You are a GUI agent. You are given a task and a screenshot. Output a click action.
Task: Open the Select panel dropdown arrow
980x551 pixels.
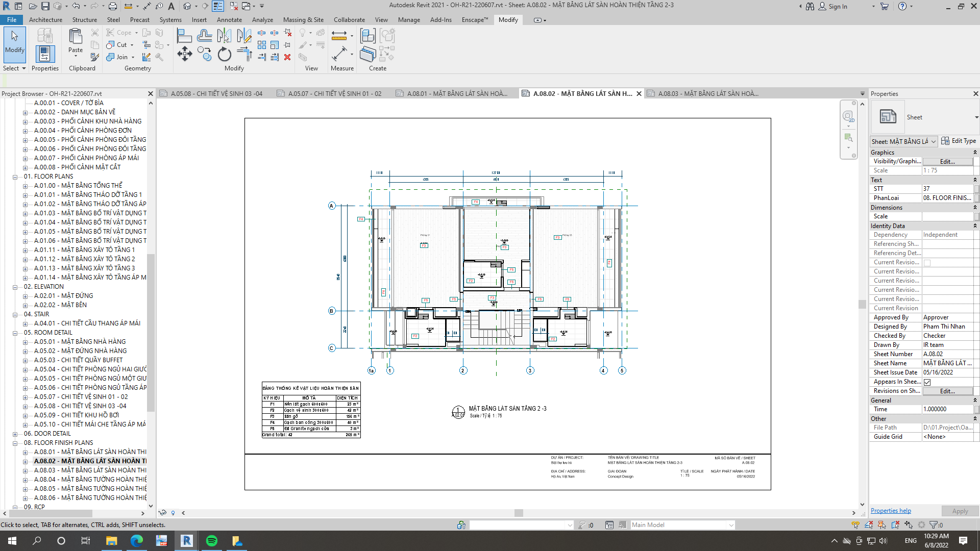click(x=23, y=68)
